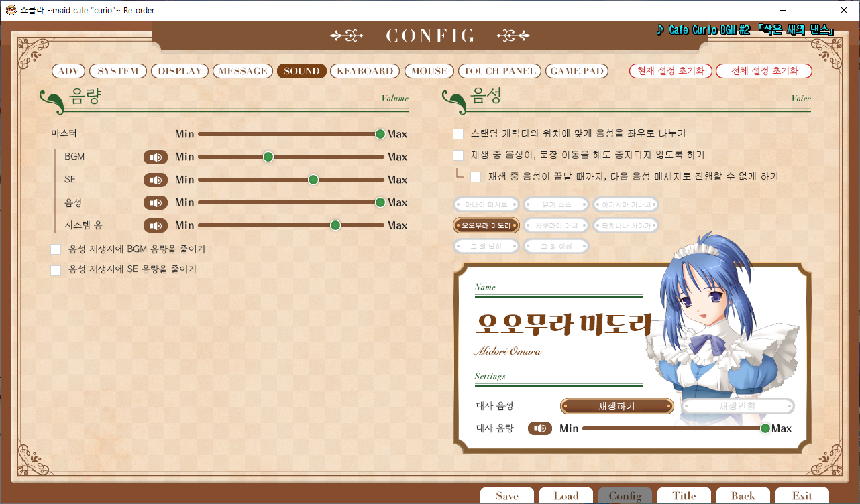This screenshot has height=504, width=860.
Task: Click the Back button at bottom
Action: tap(743, 496)
